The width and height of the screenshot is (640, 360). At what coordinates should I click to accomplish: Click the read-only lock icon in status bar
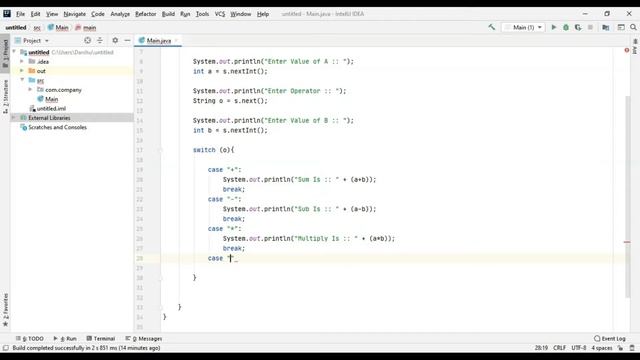tap(620, 348)
